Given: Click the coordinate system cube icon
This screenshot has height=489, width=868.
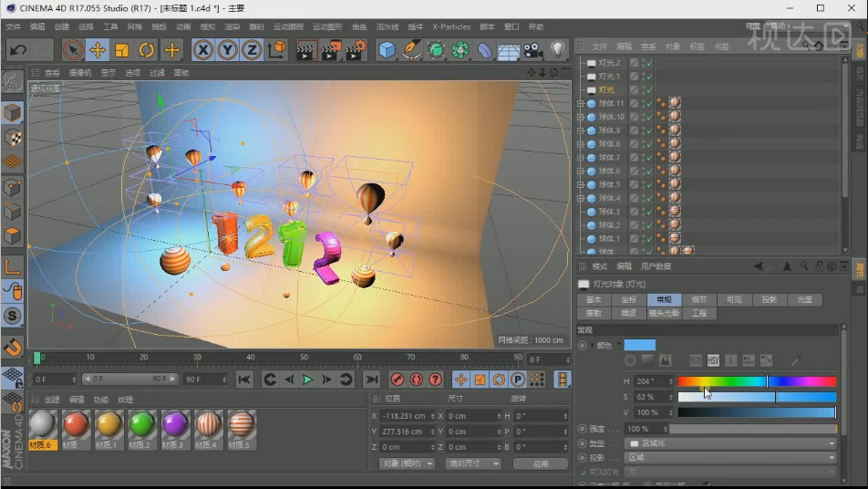Looking at the screenshot, I should tap(277, 50).
